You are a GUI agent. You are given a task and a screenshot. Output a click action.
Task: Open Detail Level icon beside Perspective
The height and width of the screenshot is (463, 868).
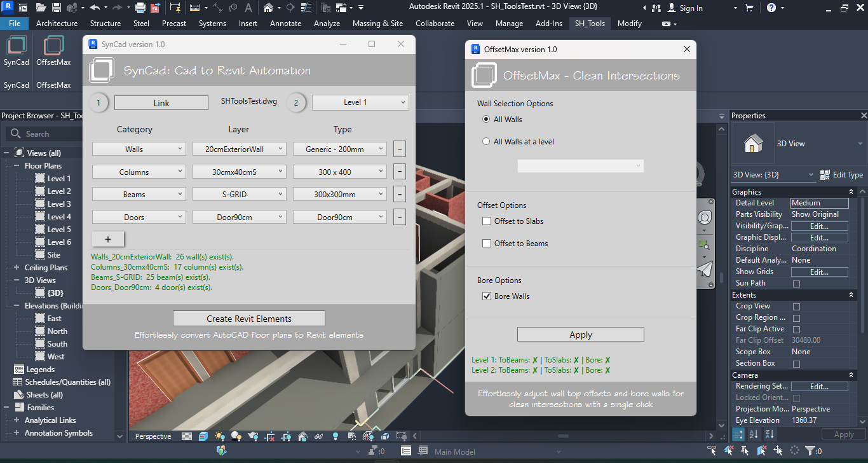(x=187, y=436)
